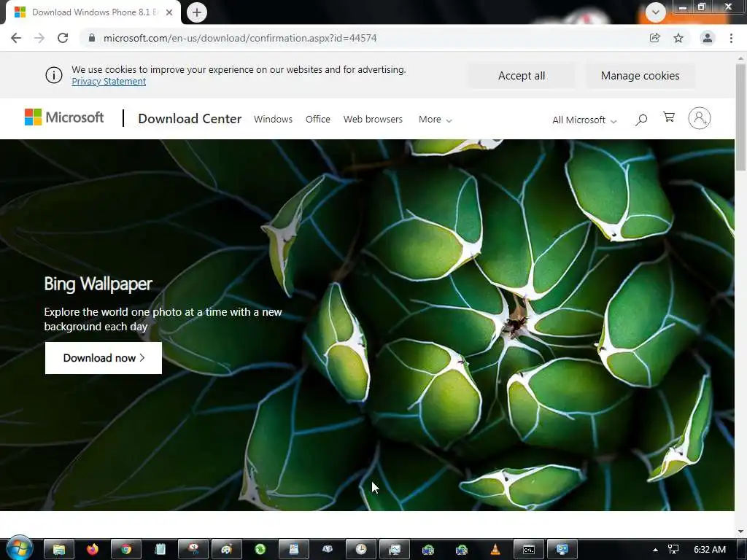Open File Explorer from the taskbar
Viewport: 747px width, 560px height.
point(59,550)
